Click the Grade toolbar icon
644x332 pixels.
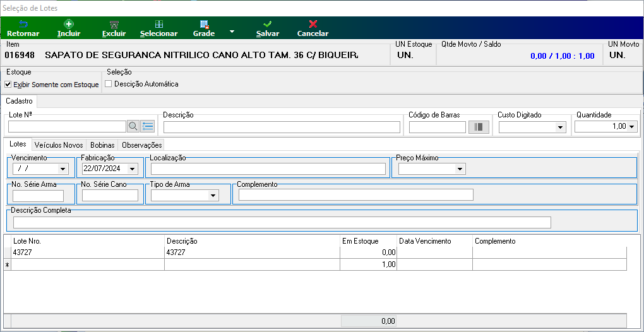tap(204, 24)
